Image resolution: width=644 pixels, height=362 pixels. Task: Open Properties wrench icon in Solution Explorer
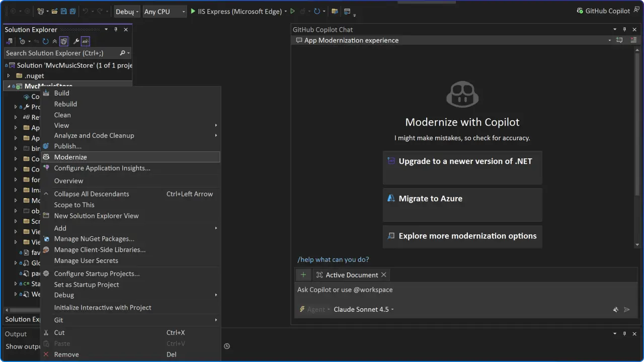pyautogui.click(x=76, y=41)
